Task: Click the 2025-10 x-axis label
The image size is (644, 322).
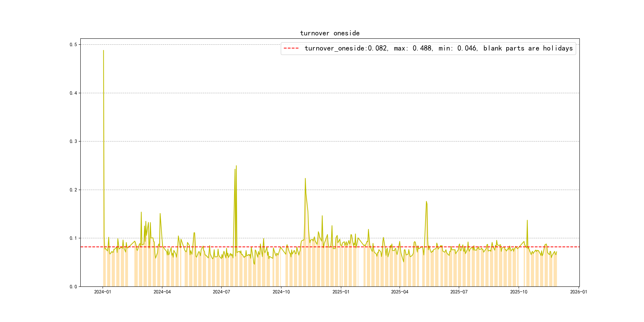Action: (519, 292)
